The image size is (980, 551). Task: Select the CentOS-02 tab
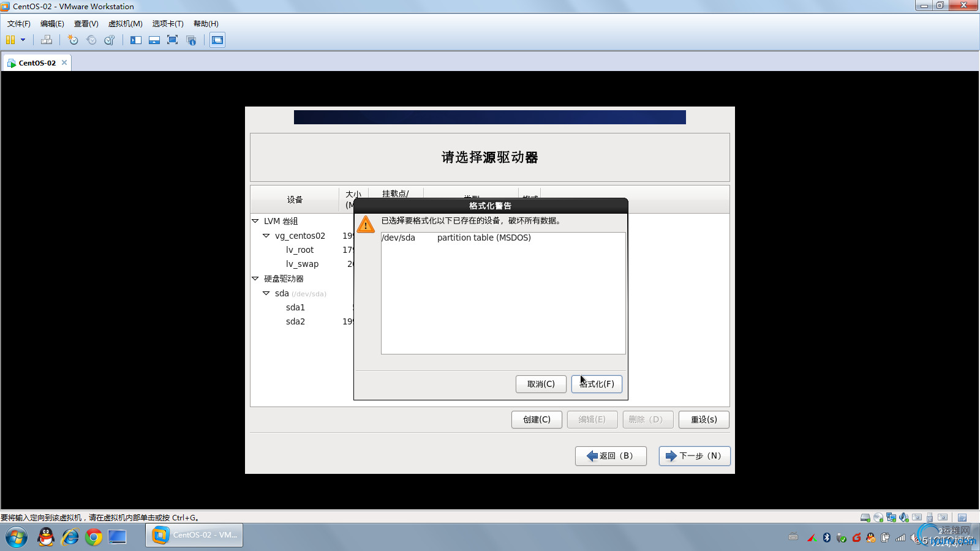(37, 62)
